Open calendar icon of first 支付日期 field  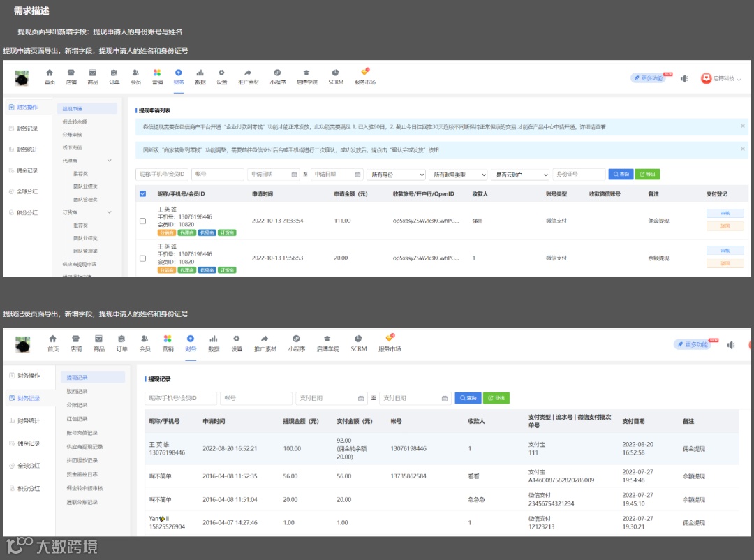[361, 398]
